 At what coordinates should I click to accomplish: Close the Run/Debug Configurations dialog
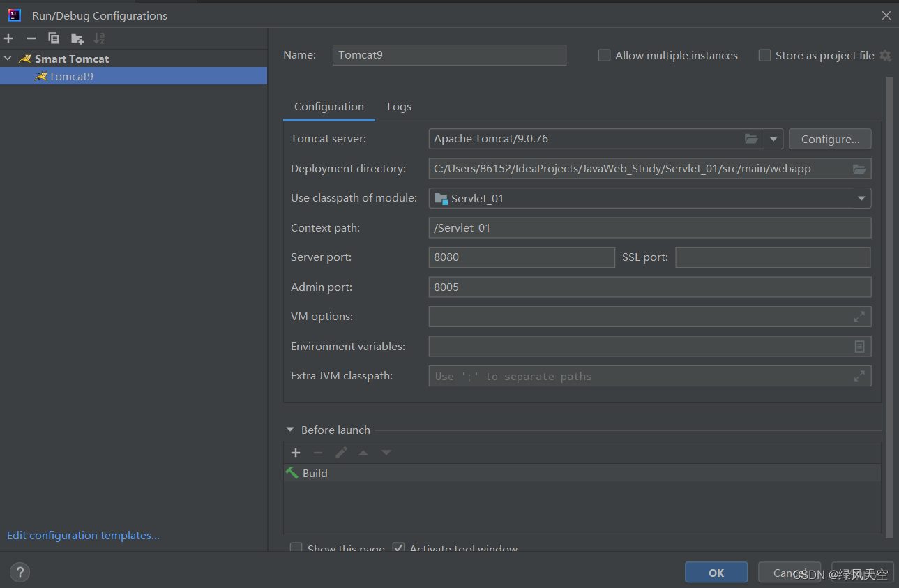(x=886, y=15)
